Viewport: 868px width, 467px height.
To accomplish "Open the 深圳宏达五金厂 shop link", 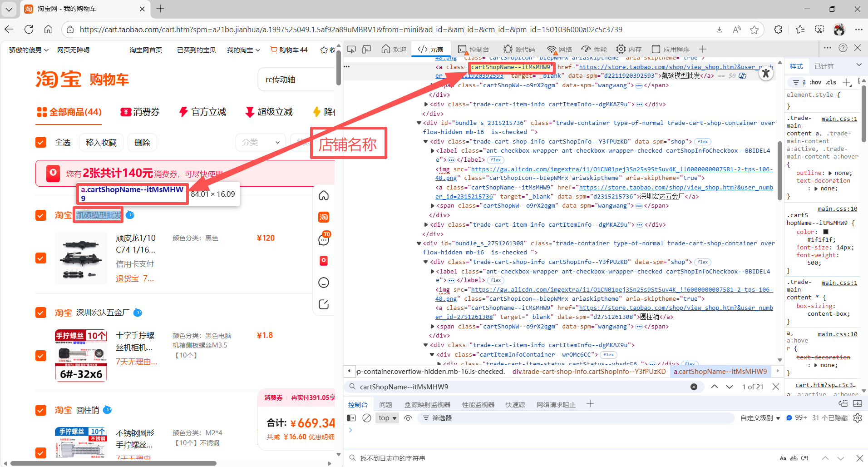I will [x=103, y=313].
